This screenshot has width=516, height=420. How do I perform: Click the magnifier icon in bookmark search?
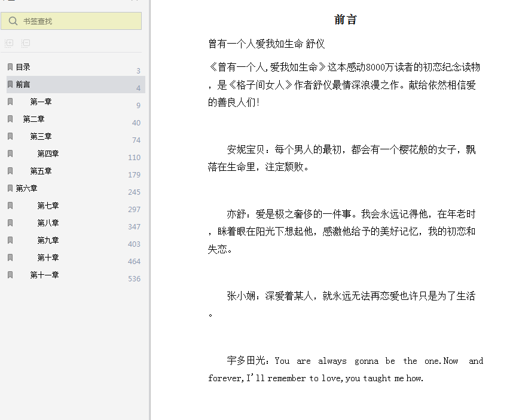[13, 21]
